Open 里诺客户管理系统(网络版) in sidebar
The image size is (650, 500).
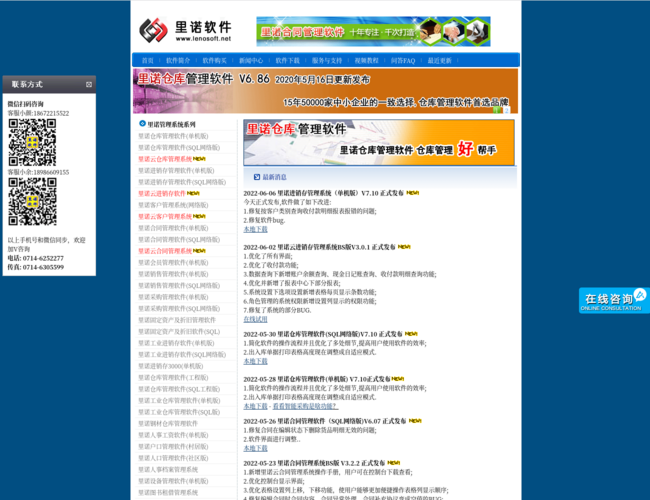click(x=173, y=205)
